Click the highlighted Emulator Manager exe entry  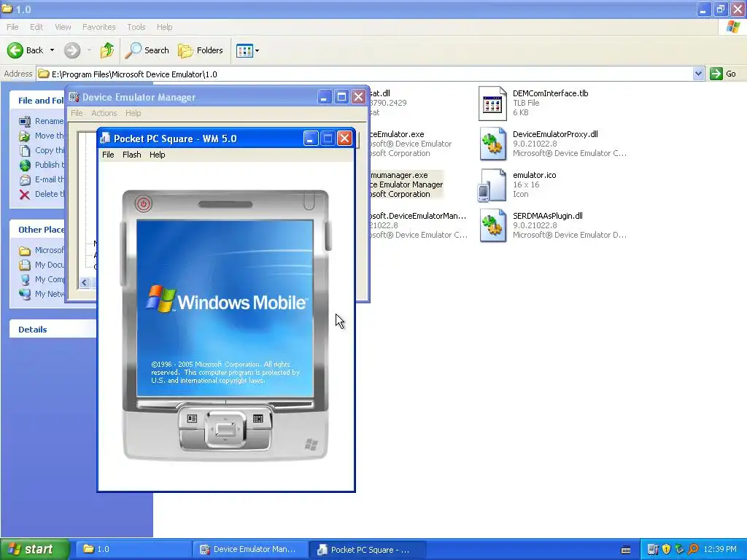(407, 184)
